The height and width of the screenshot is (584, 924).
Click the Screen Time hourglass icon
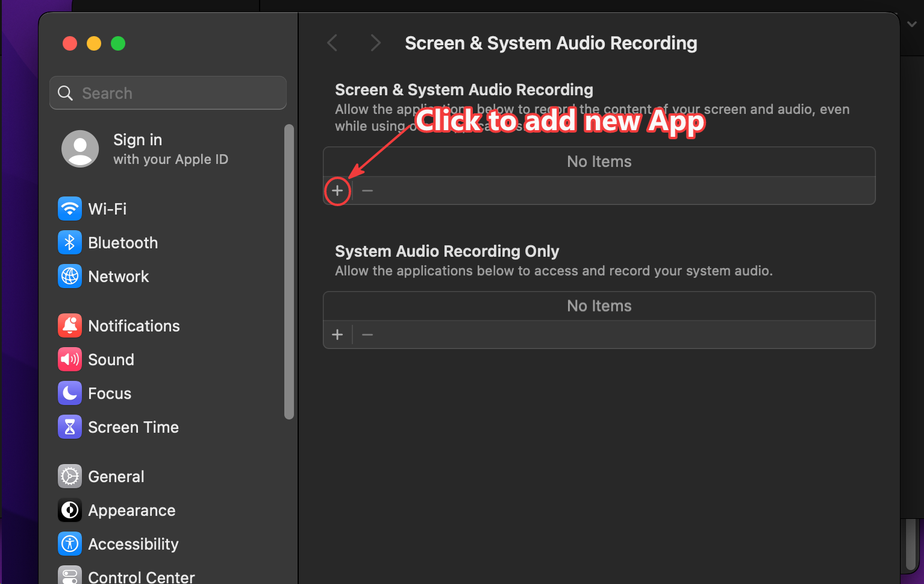(70, 427)
